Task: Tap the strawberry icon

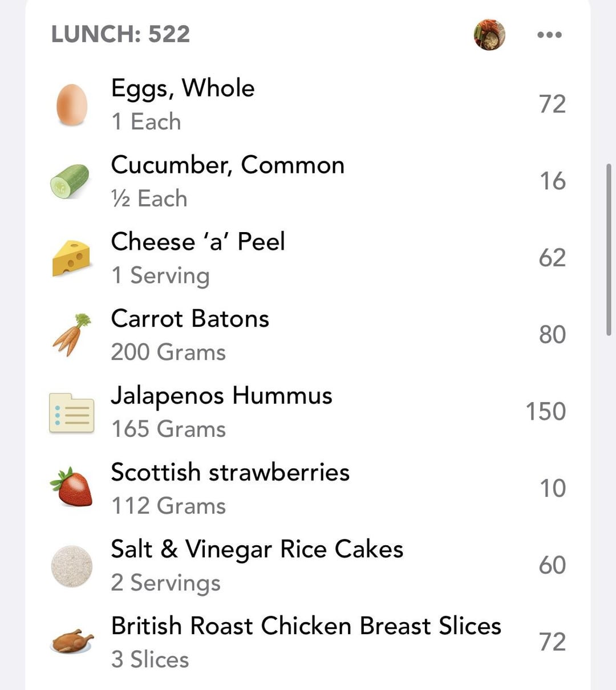Action: 72,488
